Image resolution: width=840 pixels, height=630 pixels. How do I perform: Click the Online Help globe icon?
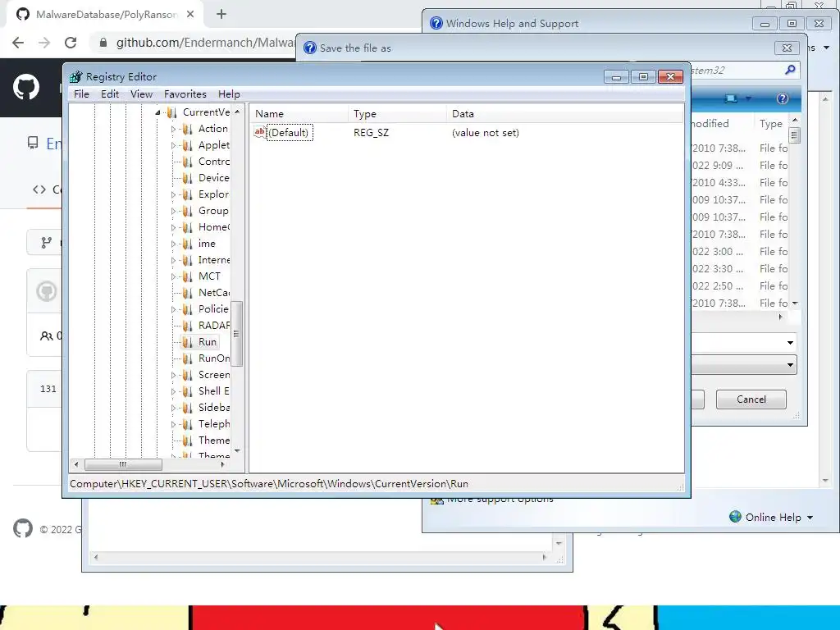click(736, 517)
